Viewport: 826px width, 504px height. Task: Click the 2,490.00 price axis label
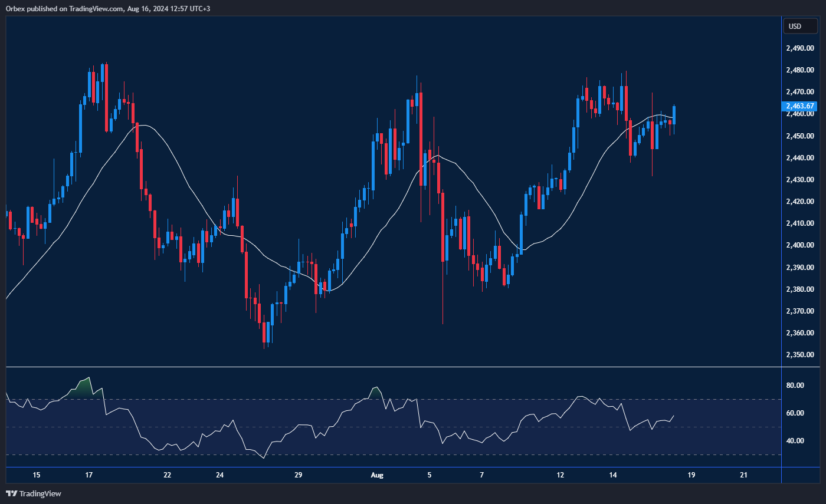[x=801, y=48]
